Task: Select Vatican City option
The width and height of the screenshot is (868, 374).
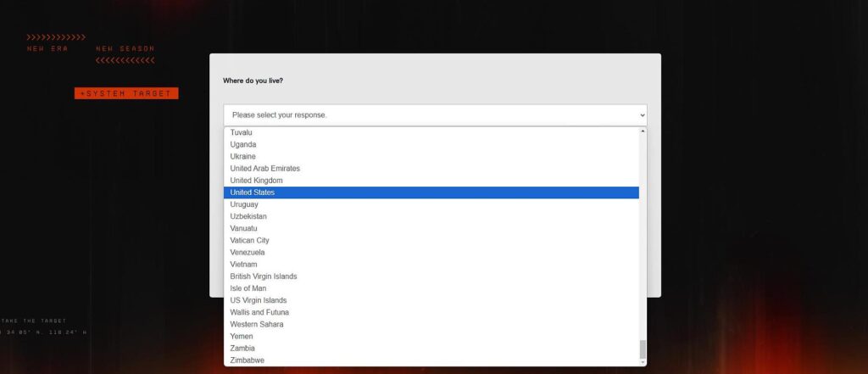Action: [x=249, y=241]
